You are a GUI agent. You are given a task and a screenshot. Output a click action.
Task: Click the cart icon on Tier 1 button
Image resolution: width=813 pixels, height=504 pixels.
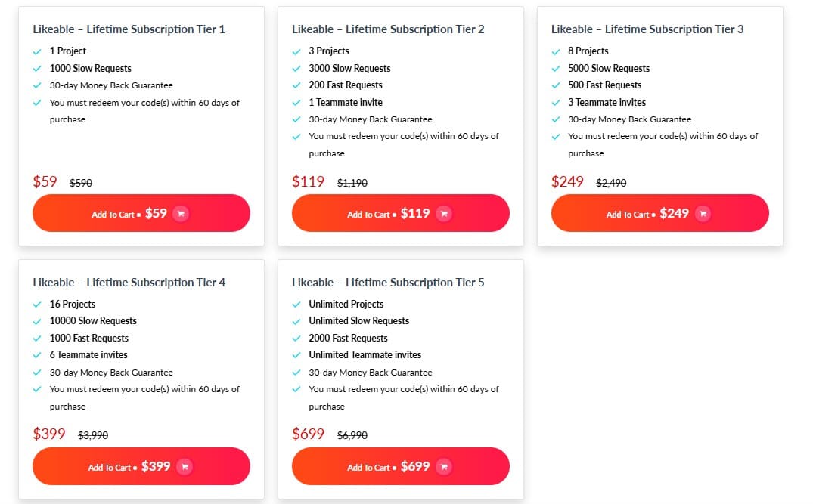click(x=182, y=214)
